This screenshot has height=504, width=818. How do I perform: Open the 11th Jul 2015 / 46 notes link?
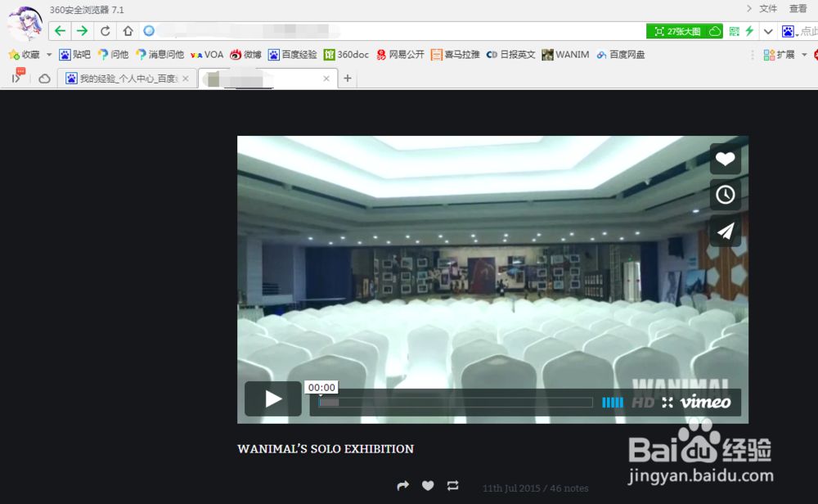click(x=535, y=488)
